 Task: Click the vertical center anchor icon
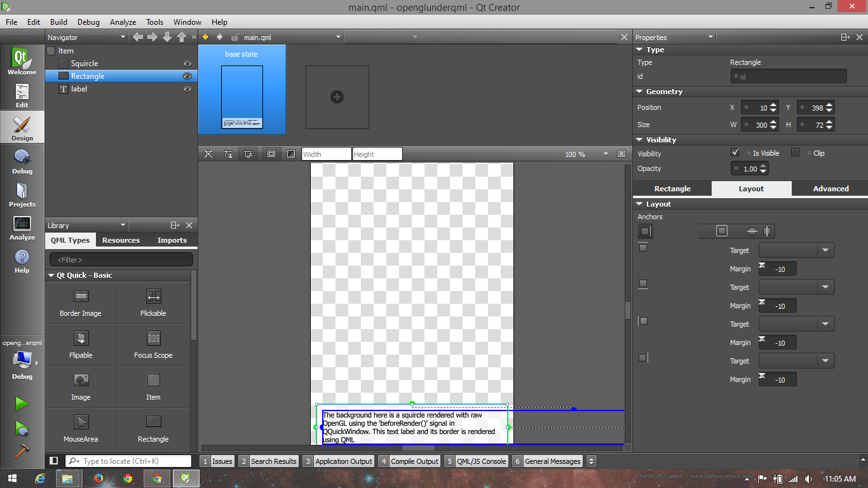tap(767, 231)
